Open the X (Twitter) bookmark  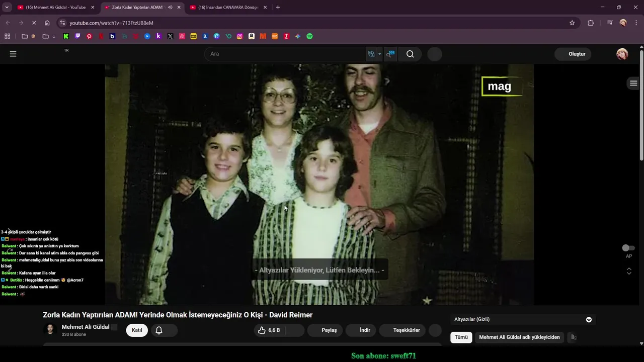(x=170, y=36)
